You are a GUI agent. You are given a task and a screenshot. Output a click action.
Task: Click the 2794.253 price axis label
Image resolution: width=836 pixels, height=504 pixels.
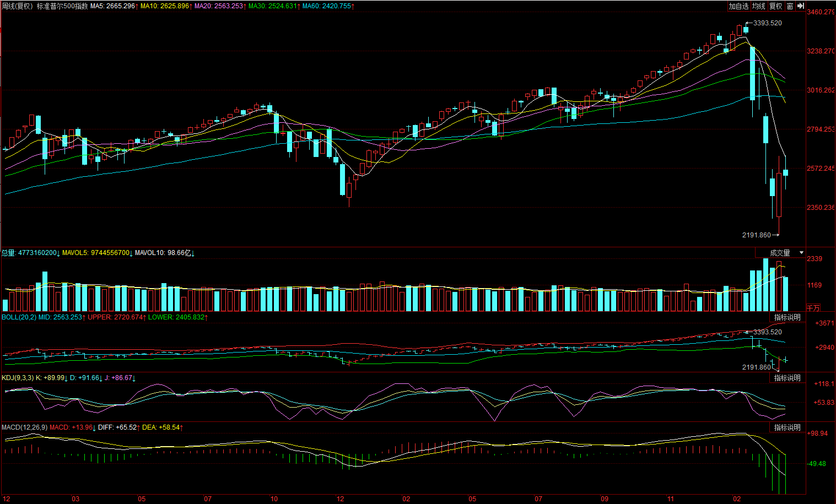[x=821, y=129]
